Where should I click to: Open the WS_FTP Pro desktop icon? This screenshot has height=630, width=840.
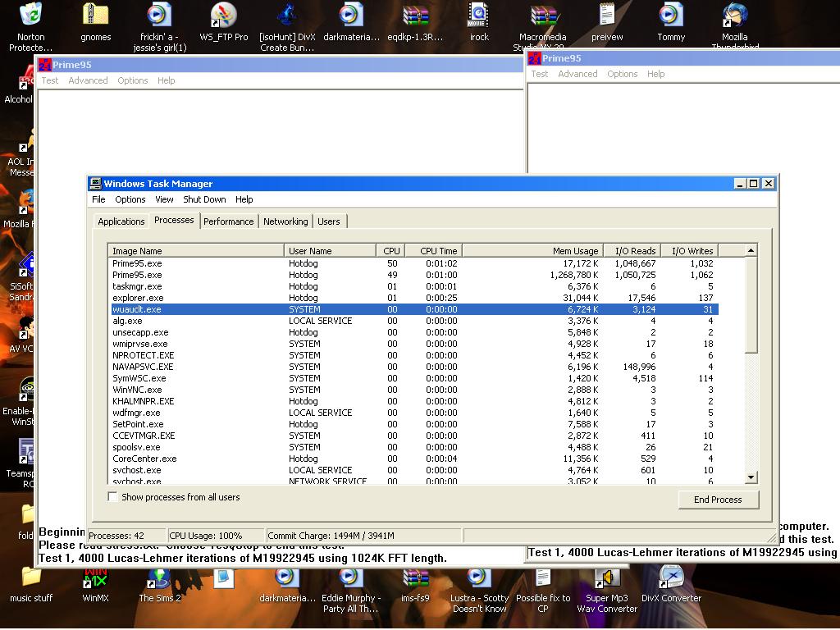pos(223,16)
